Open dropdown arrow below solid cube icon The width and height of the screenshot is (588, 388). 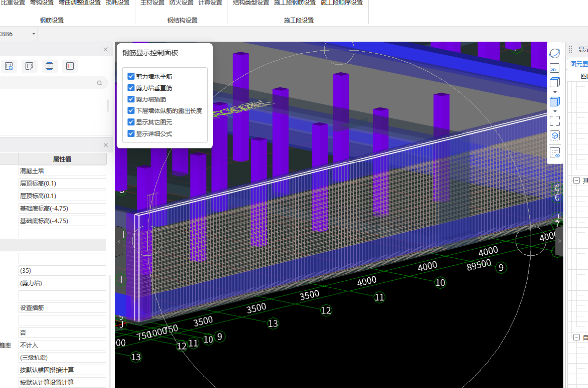tap(555, 111)
